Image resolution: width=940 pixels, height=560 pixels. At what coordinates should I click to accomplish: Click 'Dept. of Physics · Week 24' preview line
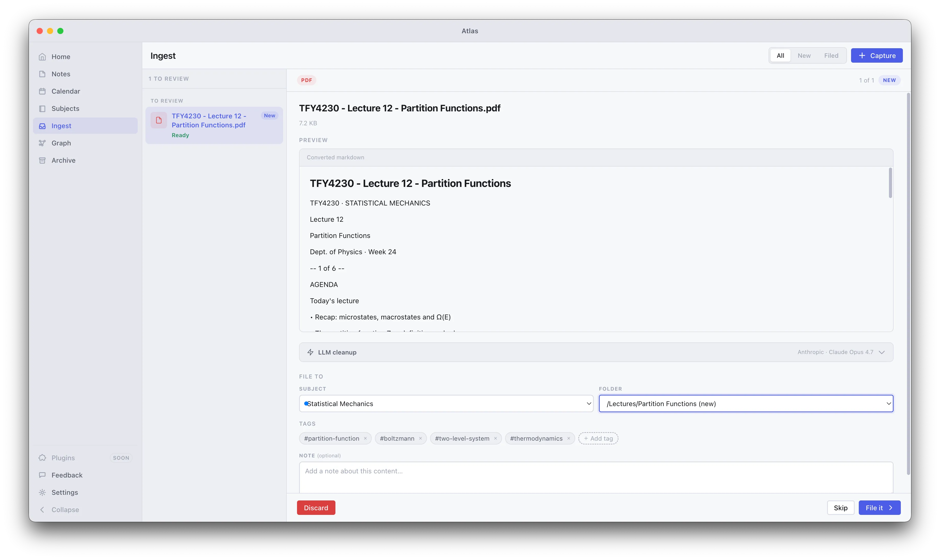click(353, 252)
